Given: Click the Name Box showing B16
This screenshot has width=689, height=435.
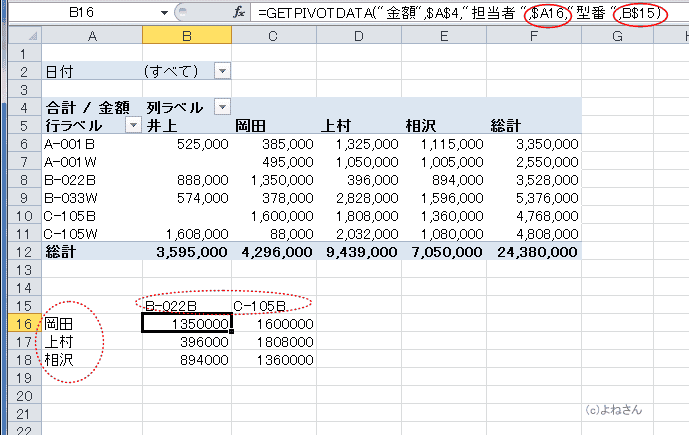Looking at the screenshot, I should [81, 12].
